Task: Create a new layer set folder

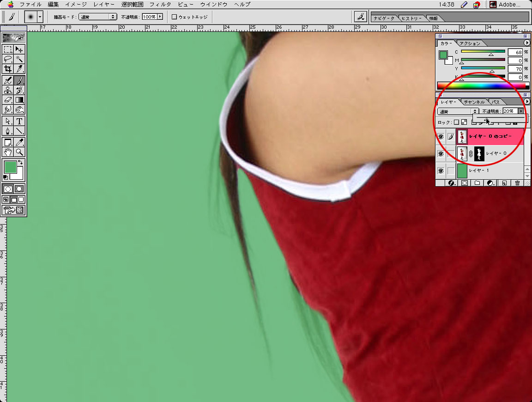Action: coord(478,183)
